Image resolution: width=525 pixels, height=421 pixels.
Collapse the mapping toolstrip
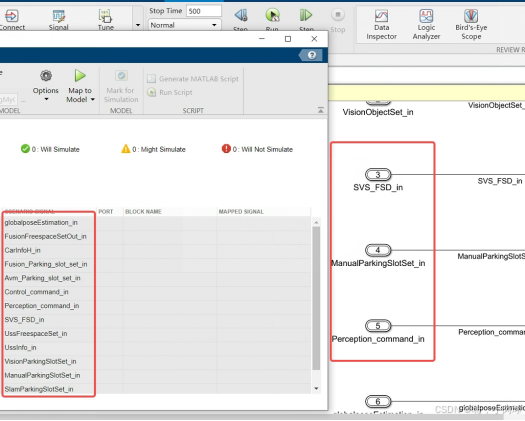(320, 110)
